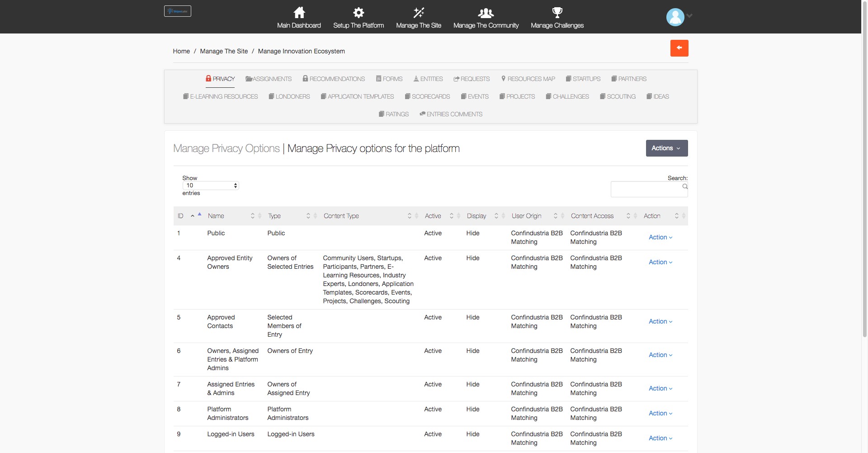Screen dimensions: 868x453
Task: Switch to the Privacy tab
Action: point(220,79)
